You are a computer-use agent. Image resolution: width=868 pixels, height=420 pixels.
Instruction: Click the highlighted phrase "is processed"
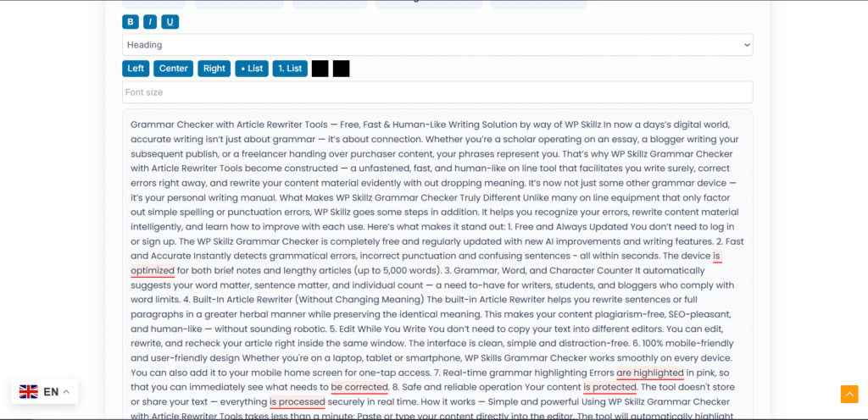[x=298, y=401]
